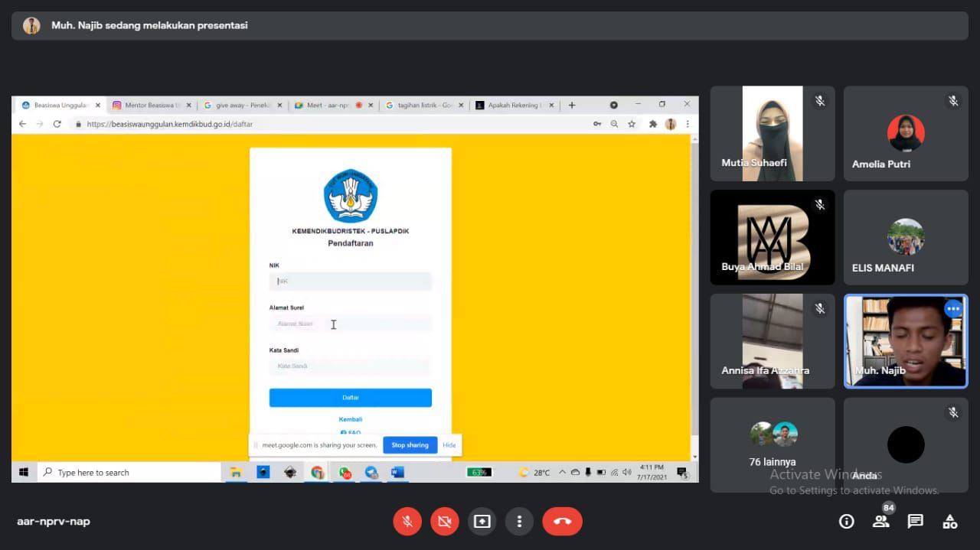
Task: Toggle the disabled camera button
Action: (444, 522)
